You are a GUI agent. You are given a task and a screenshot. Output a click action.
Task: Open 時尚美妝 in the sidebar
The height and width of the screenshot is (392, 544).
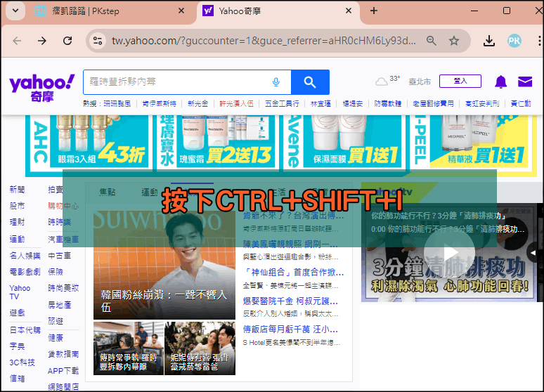coord(63,288)
